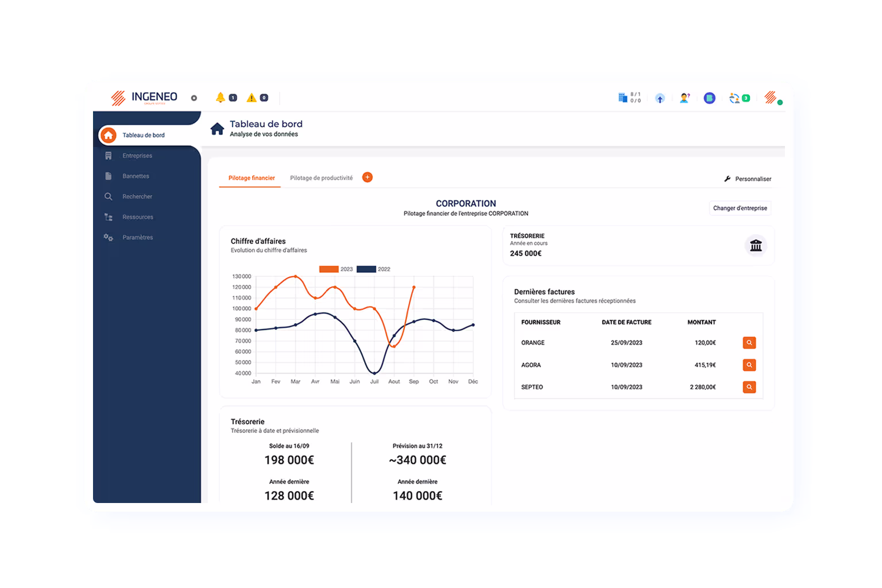Click the 245 000€ treasury value

click(x=526, y=253)
